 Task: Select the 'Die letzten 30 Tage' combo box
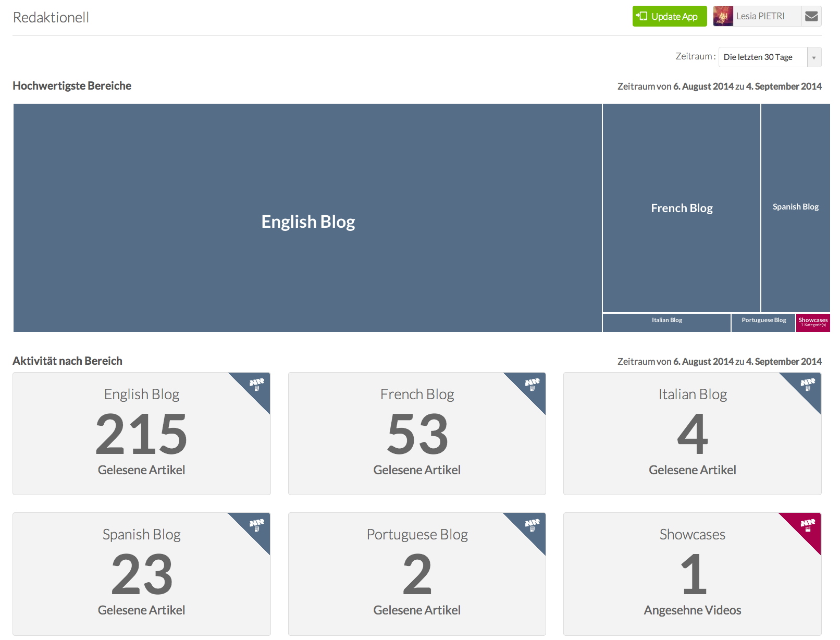pyautogui.click(x=763, y=57)
